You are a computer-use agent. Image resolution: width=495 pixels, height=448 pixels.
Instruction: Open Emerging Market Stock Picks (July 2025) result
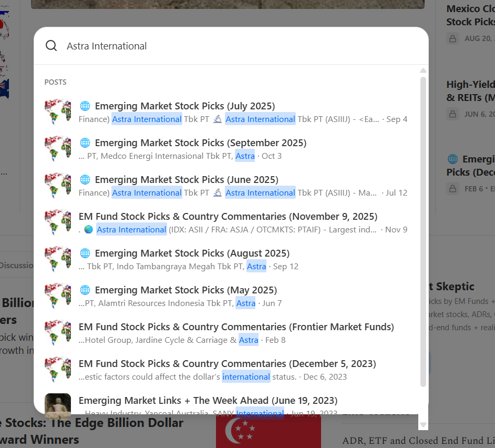tap(226, 112)
